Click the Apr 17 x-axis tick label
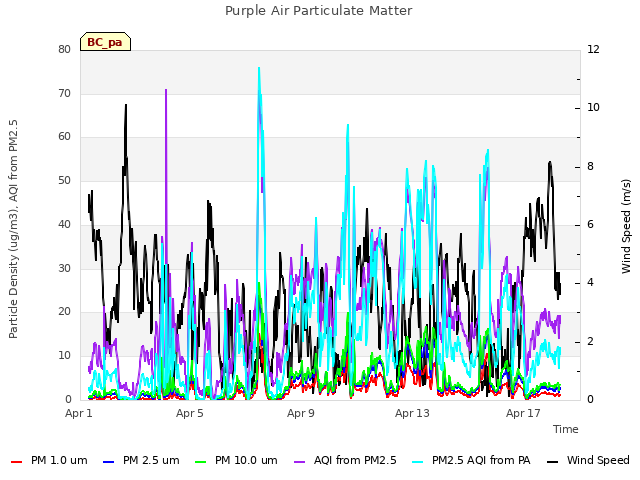The width and height of the screenshot is (640, 480). (x=523, y=413)
